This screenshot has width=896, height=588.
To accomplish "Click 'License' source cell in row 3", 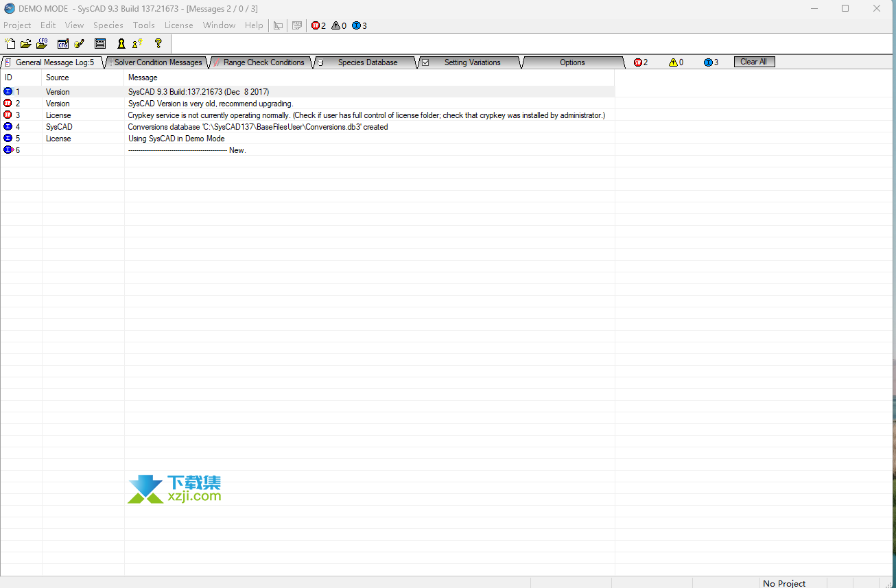I will click(58, 115).
